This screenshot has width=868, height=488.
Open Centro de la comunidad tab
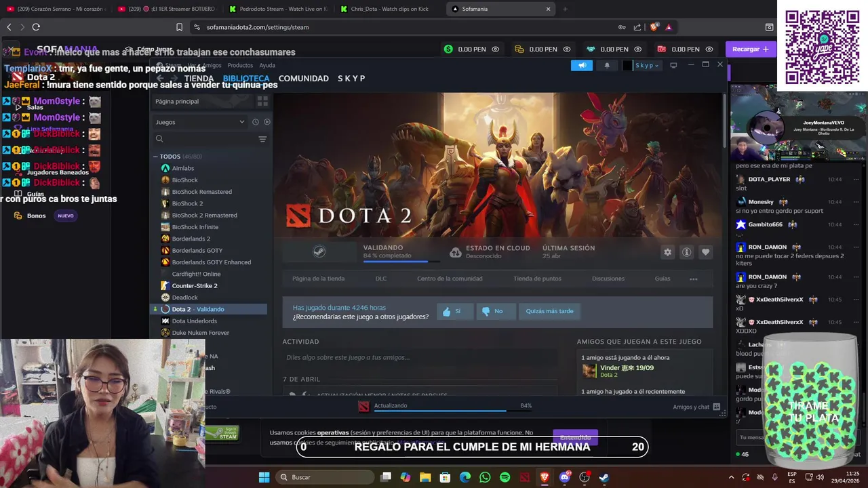click(450, 279)
